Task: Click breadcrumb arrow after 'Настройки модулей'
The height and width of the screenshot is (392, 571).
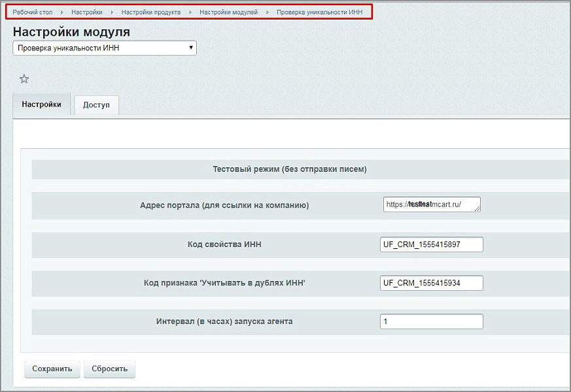Action: point(268,12)
